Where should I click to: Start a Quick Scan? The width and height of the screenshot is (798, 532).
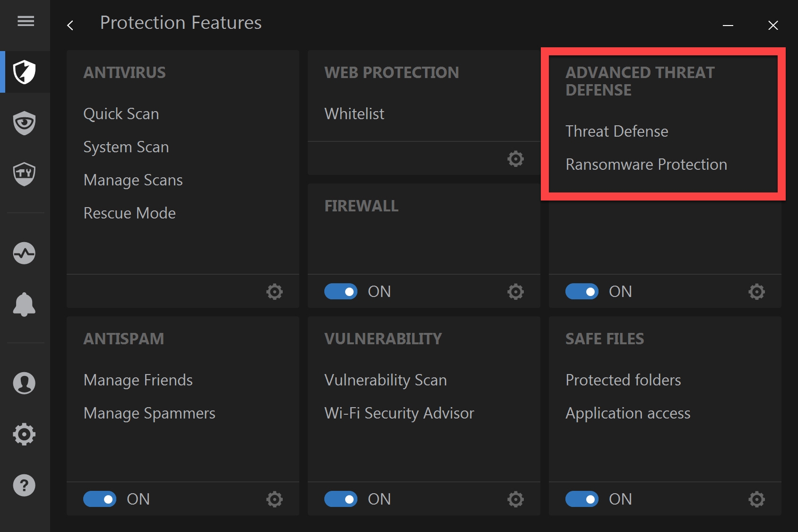click(x=121, y=114)
